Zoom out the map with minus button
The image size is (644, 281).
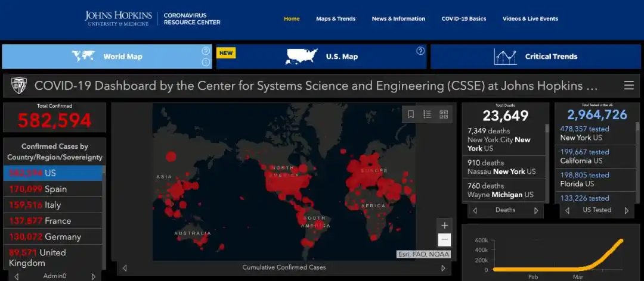click(444, 240)
